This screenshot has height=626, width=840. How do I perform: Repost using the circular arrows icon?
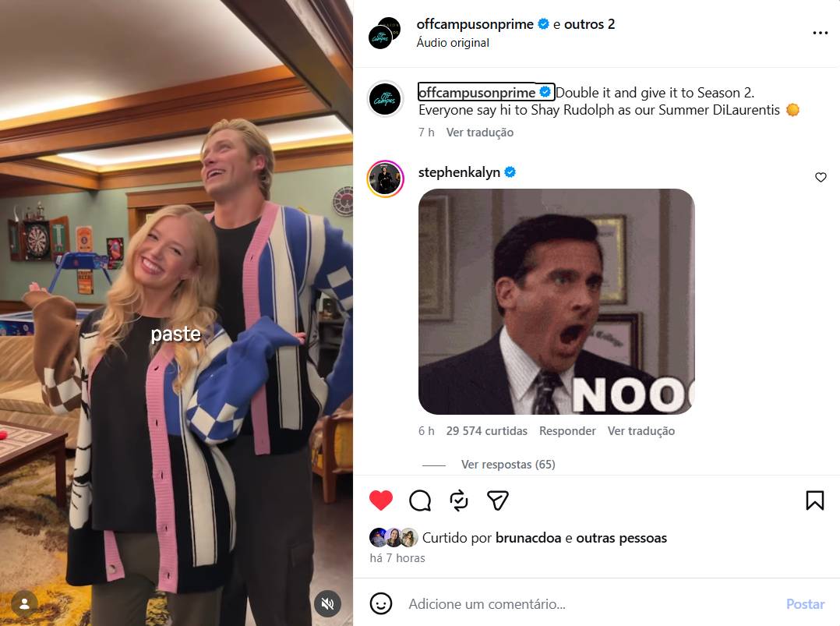coord(459,500)
